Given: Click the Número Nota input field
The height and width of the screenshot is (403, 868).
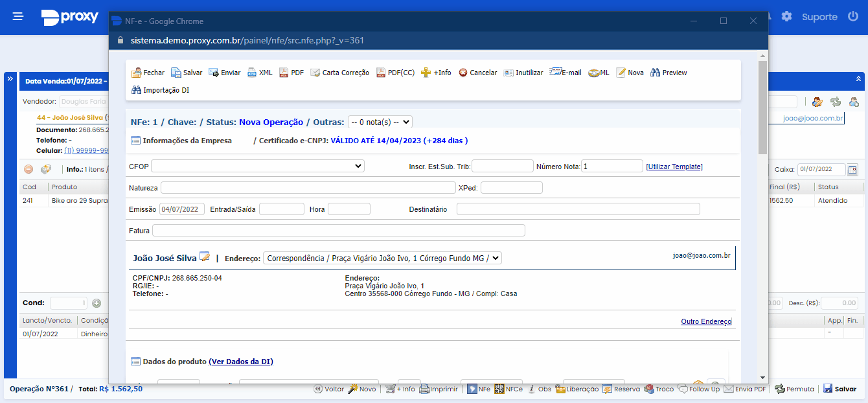Looking at the screenshot, I should pyautogui.click(x=612, y=166).
